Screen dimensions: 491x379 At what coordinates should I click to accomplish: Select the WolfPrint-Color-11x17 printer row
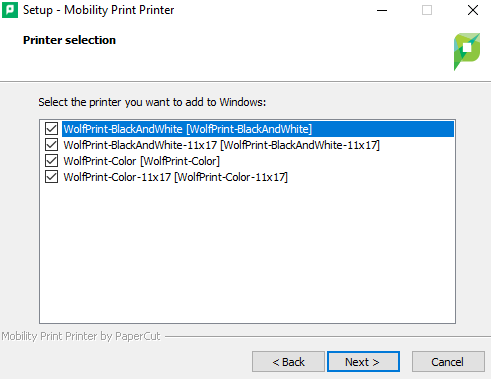coord(175,177)
